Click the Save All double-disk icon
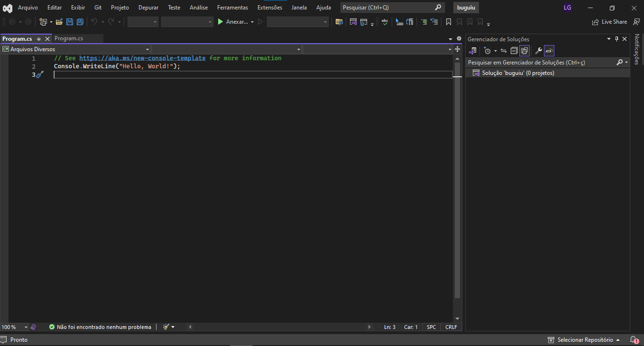 [80, 22]
